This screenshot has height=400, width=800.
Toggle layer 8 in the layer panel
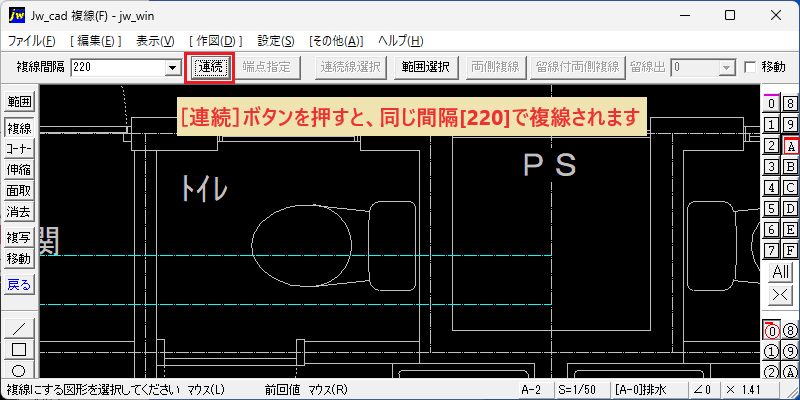(x=790, y=104)
